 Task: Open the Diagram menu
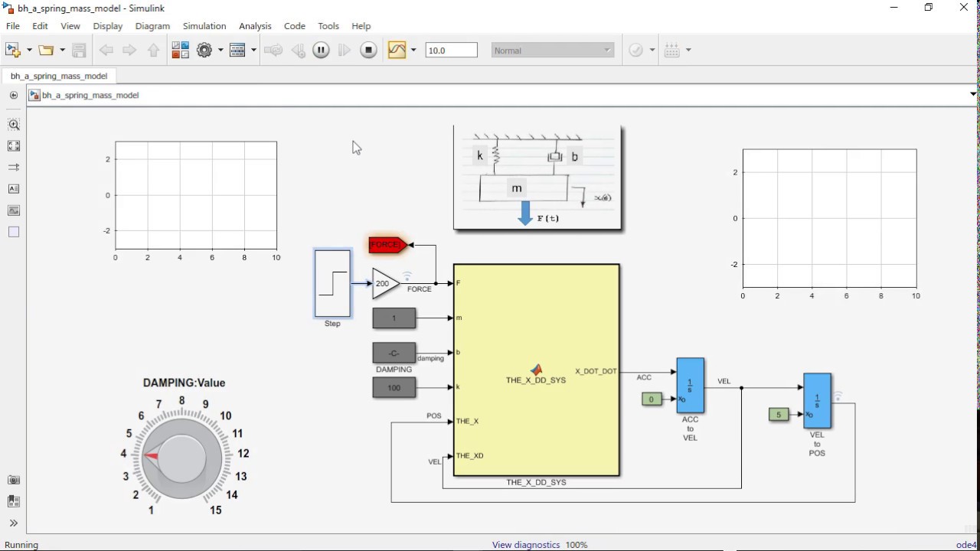click(x=152, y=26)
